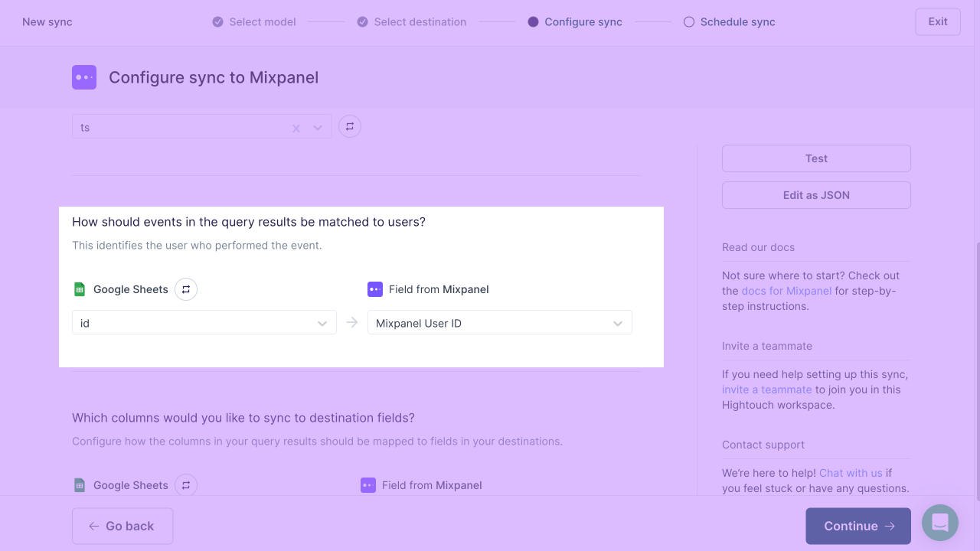980x551 pixels.
Task: Exit the new sync wizard
Action: tap(938, 21)
